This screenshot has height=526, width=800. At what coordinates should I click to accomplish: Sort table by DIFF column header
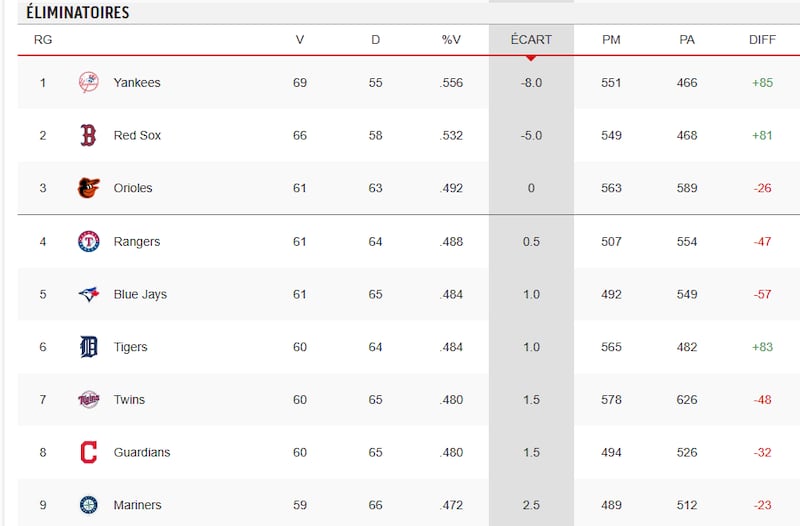tap(762, 40)
